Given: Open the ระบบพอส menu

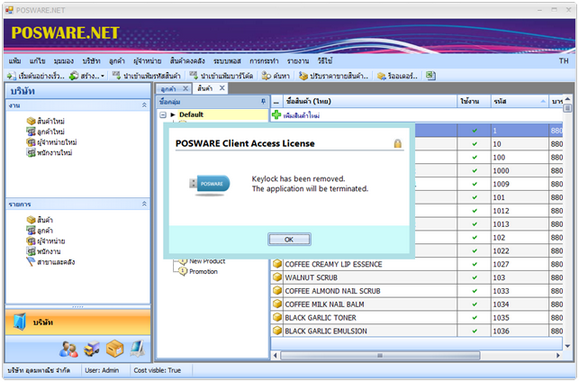Looking at the screenshot, I should 227,61.
